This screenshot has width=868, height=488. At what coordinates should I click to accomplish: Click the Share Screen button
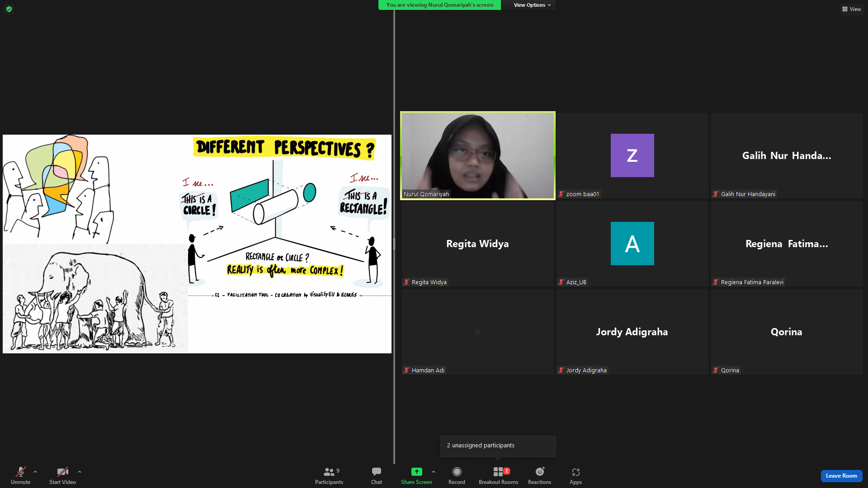416,475
